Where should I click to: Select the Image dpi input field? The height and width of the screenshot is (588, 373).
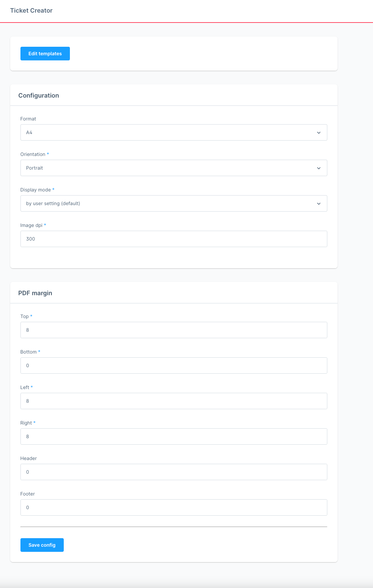tap(174, 239)
